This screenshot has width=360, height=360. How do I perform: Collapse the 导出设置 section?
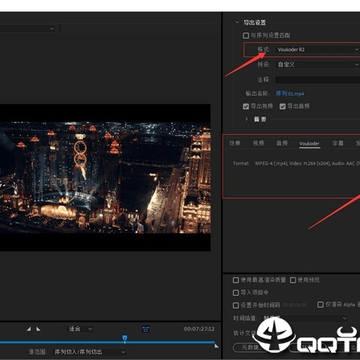pyautogui.click(x=237, y=23)
